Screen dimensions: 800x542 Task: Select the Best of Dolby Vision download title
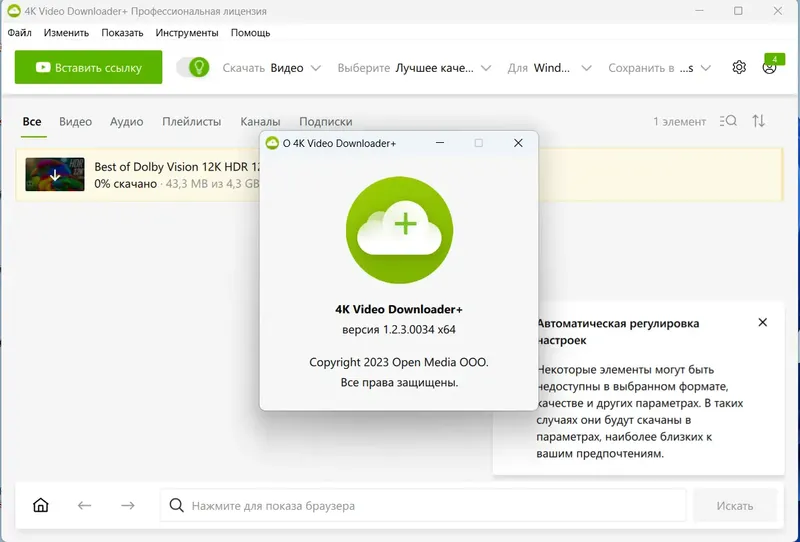(177, 167)
